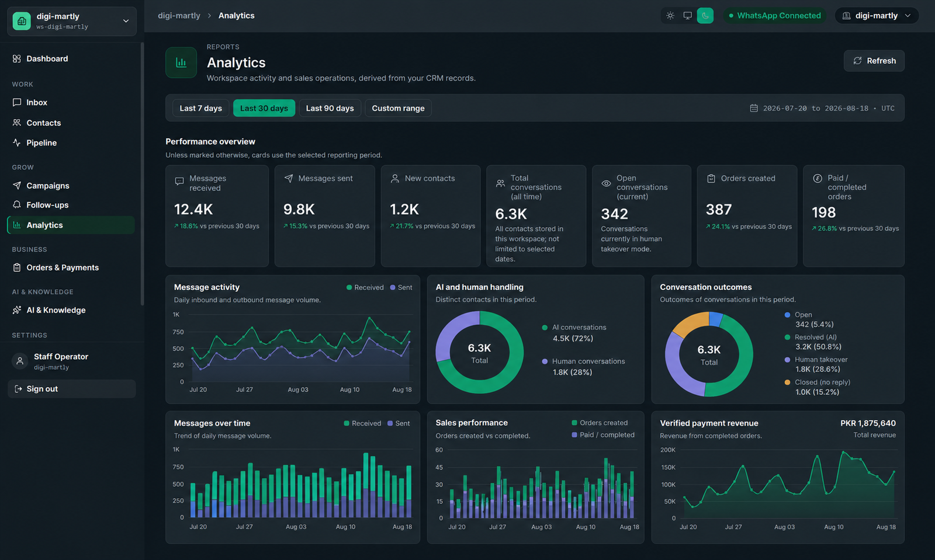Open the Dashboard page from sidebar
Screen dimensions: 935x560
pyautogui.click(x=71, y=59)
